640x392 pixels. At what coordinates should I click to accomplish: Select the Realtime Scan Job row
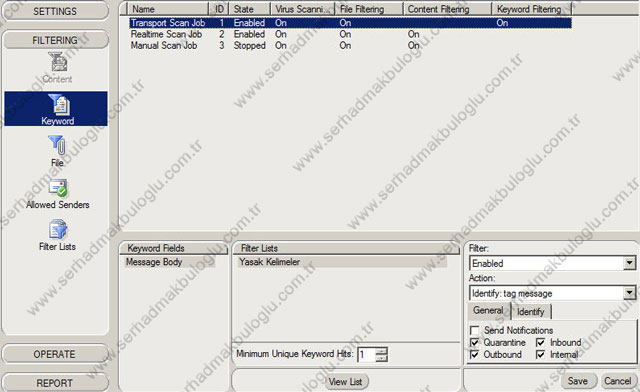[350, 34]
